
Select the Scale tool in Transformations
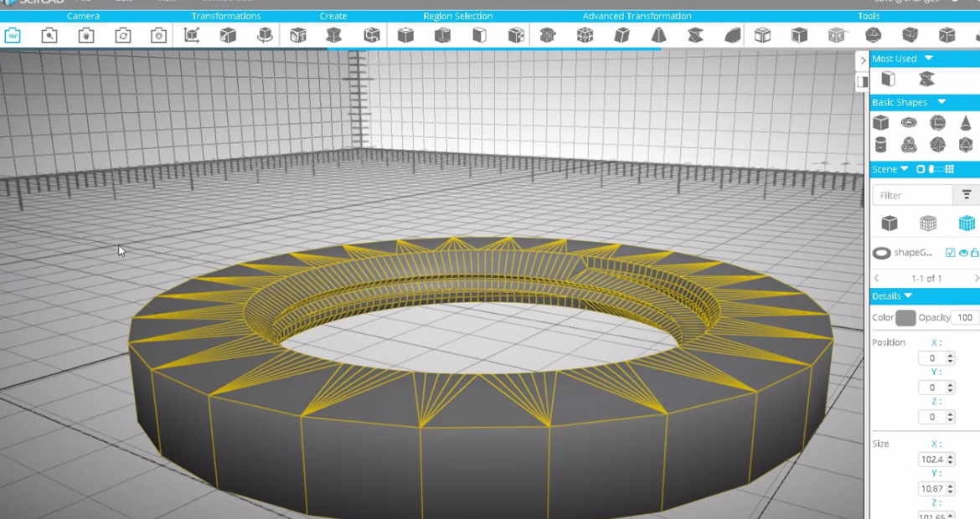pos(228,36)
